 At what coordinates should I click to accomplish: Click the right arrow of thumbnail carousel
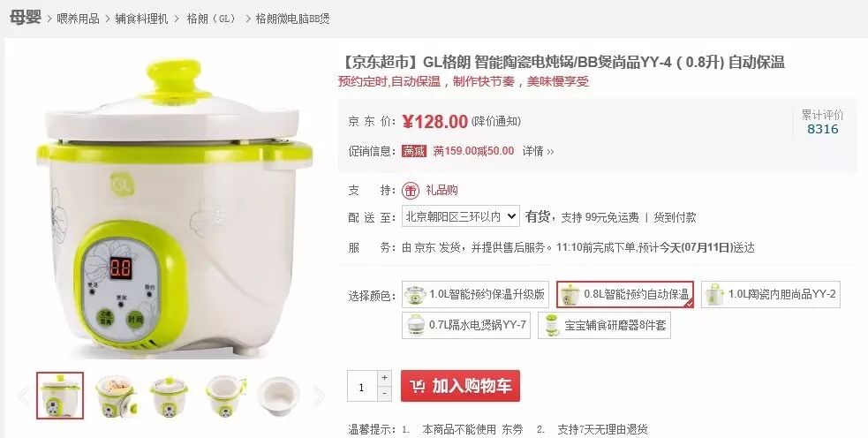tap(319, 396)
